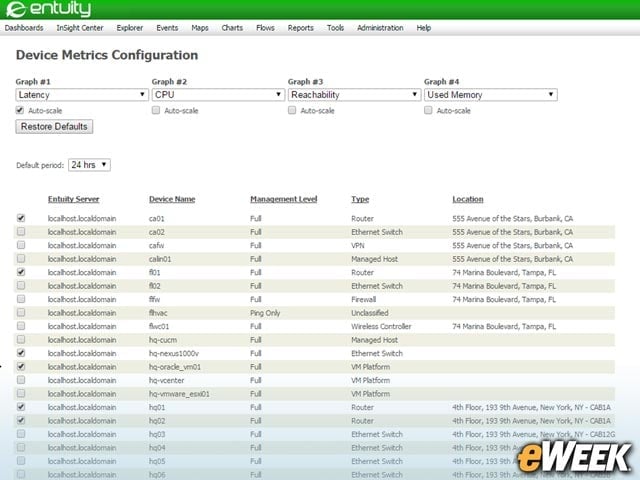The image size is (640, 480).
Task: Click the 'Firewall' type cell
Action: click(364, 300)
